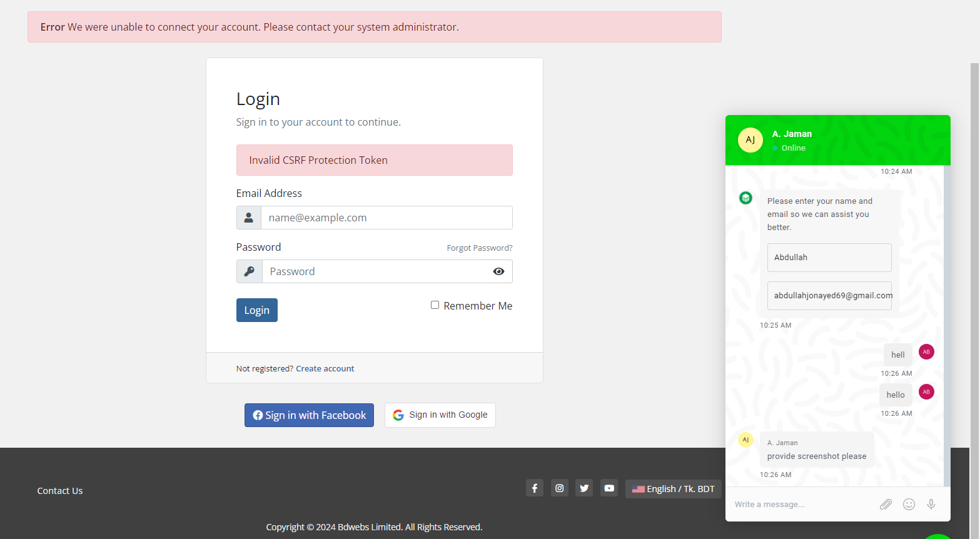980x539 pixels.
Task: Sign in with Google
Action: [x=440, y=415]
